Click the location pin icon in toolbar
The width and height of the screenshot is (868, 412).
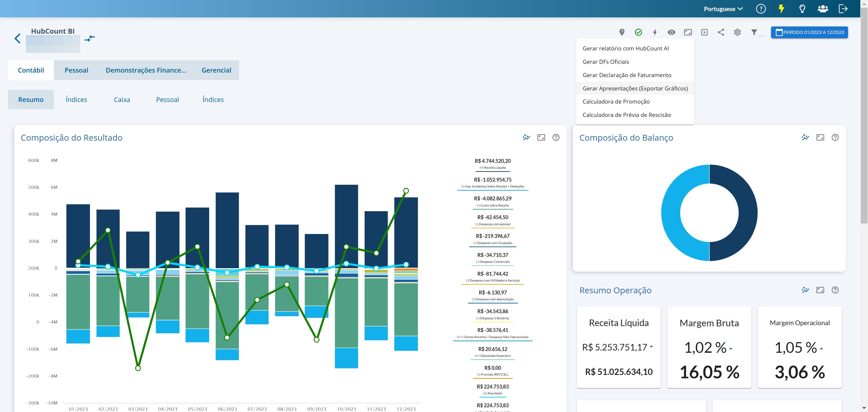tap(622, 32)
